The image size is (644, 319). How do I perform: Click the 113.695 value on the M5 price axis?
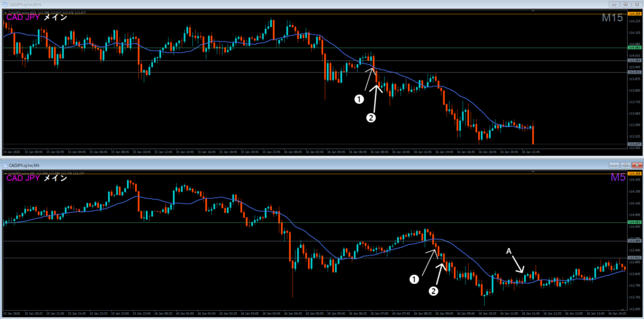pos(635,308)
